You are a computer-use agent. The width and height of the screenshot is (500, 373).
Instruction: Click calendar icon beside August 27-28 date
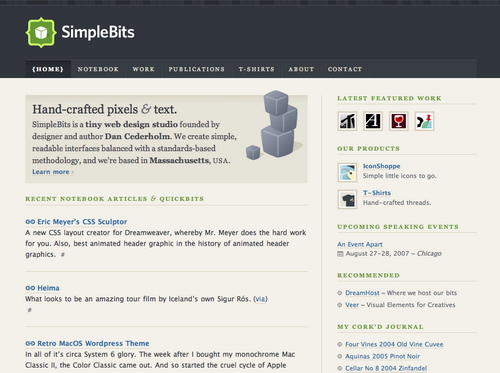pos(340,254)
